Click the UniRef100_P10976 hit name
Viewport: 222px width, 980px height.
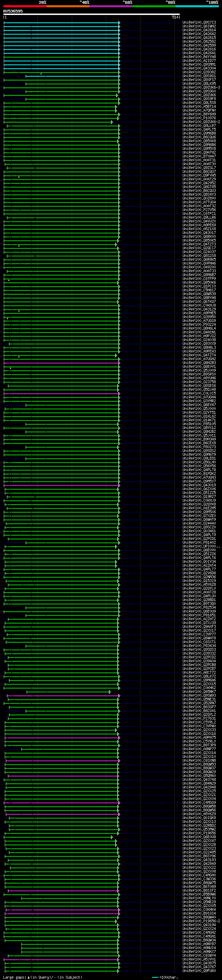(199, 118)
